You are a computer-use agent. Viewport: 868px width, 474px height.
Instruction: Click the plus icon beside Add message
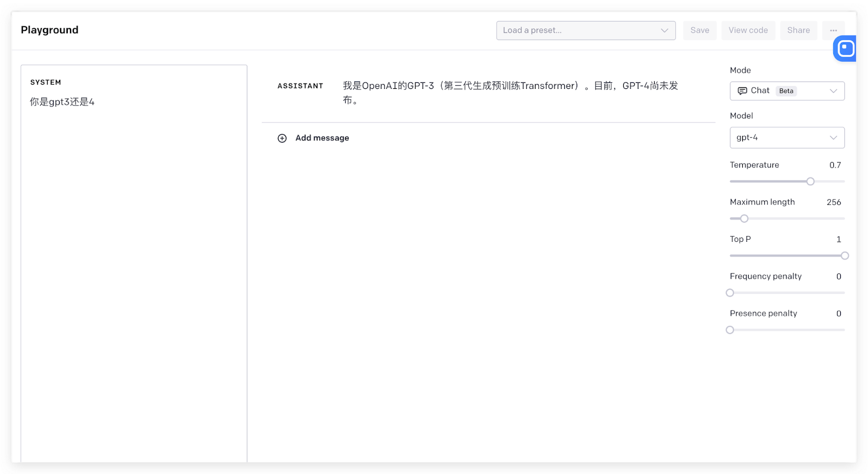pyautogui.click(x=282, y=138)
